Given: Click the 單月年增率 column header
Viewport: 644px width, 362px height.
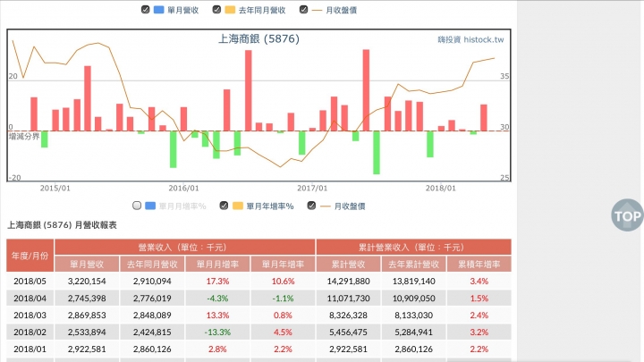Looking at the screenshot, I should [x=283, y=265].
